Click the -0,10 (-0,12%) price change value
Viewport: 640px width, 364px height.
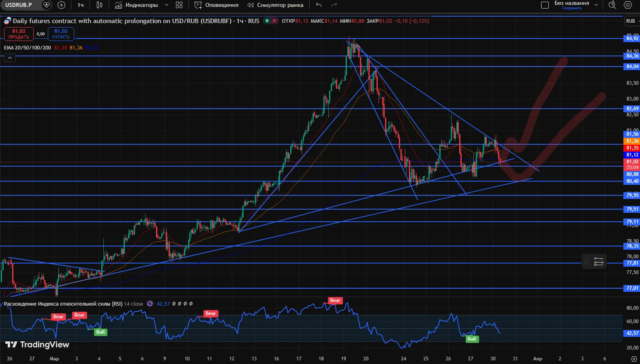tap(412, 21)
